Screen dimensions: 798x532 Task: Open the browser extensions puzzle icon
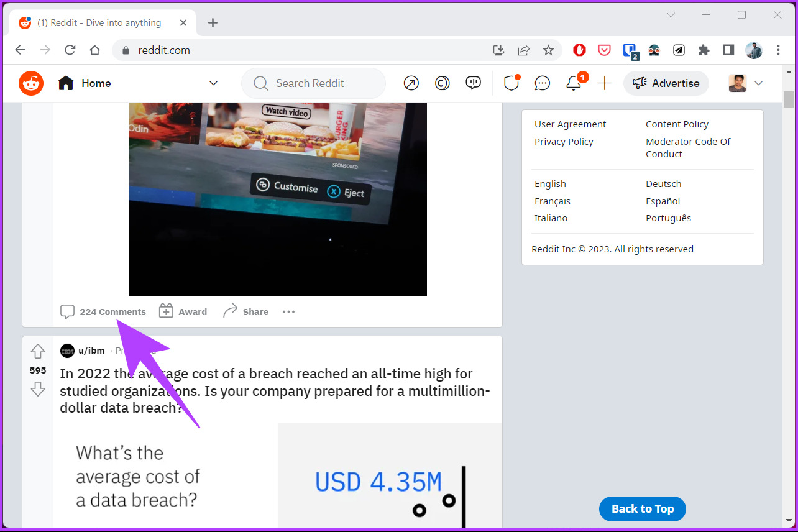[704, 50]
